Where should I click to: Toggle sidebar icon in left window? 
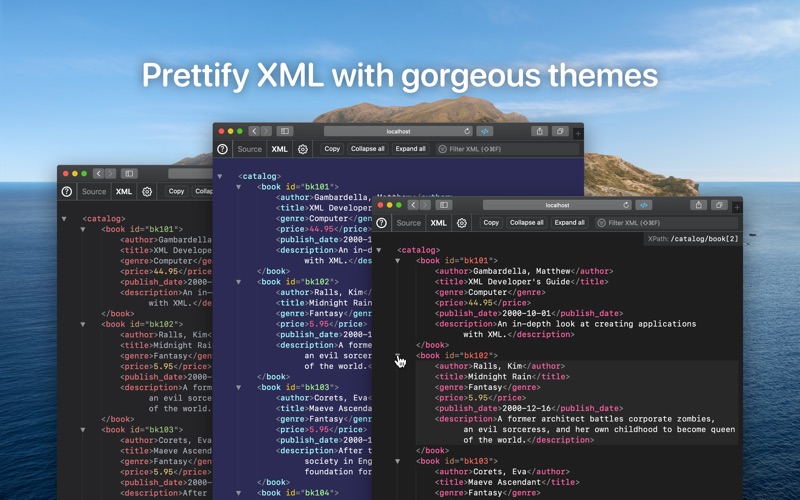(129, 173)
